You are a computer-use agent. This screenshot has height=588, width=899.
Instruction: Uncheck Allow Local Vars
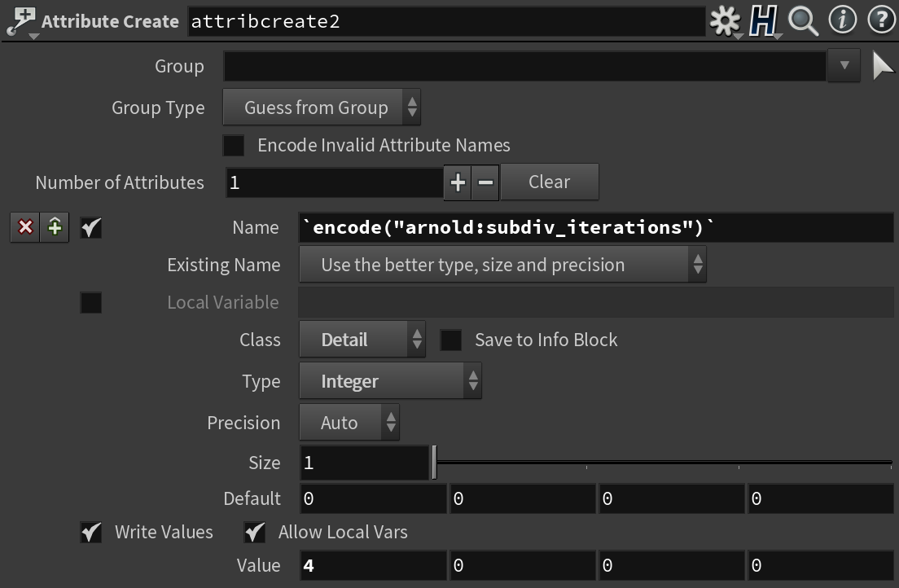tap(255, 533)
